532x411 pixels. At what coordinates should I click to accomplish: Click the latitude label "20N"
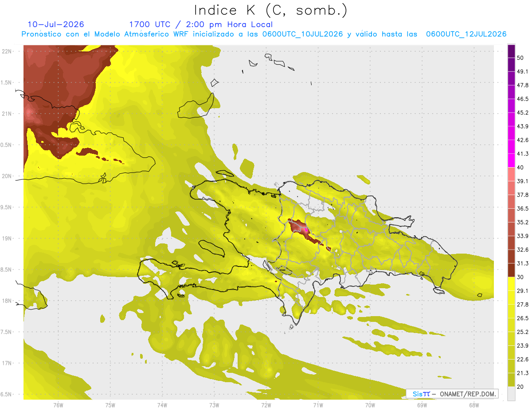[8, 176]
